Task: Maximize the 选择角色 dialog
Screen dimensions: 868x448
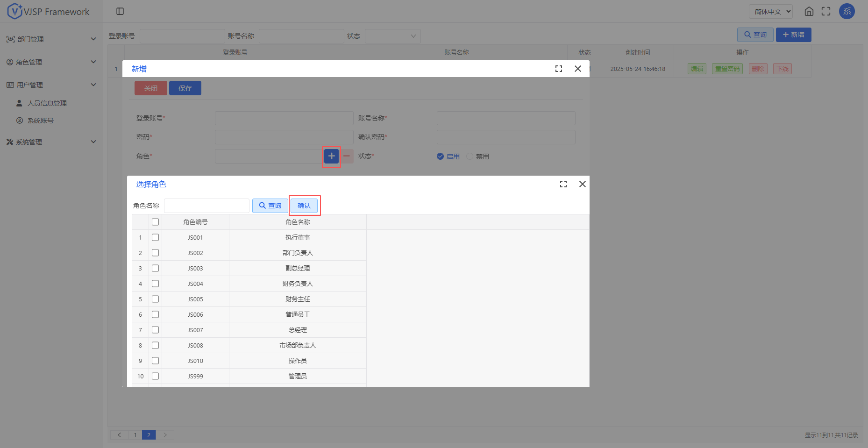Action: pos(563,184)
